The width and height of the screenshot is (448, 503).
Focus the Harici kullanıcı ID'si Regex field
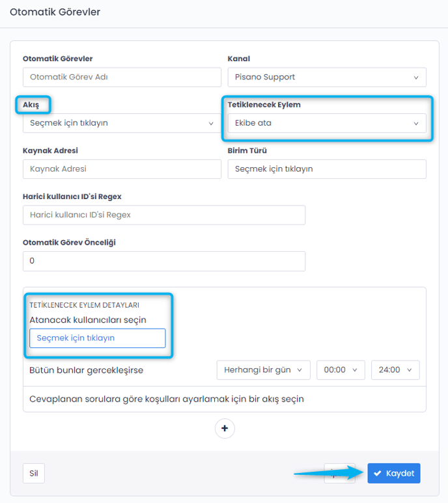pos(163,215)
